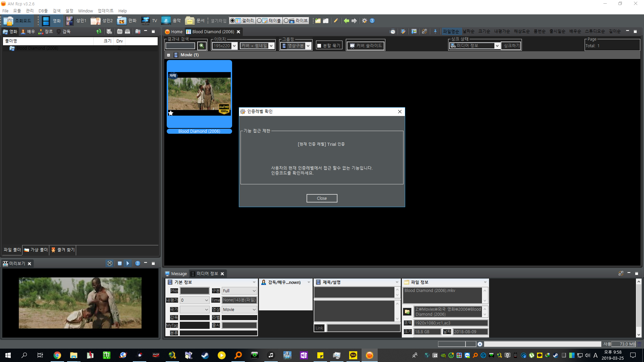Select the 테이블 view radio button
The image size is (644, 362).
(x=259, y=21)
